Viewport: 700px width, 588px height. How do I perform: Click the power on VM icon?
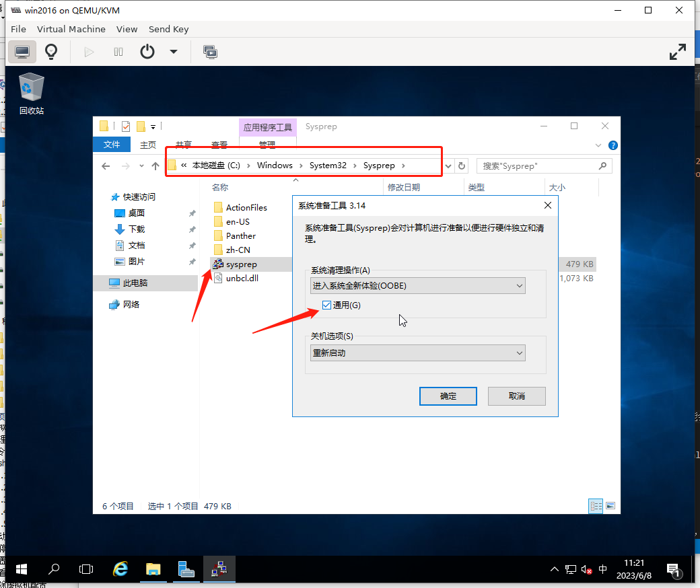pos(89,52)
